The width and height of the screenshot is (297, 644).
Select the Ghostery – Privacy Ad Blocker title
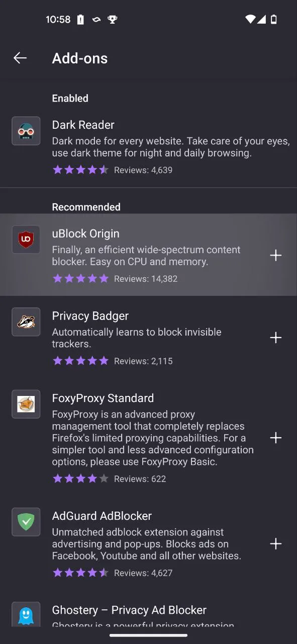click(129, 610)
